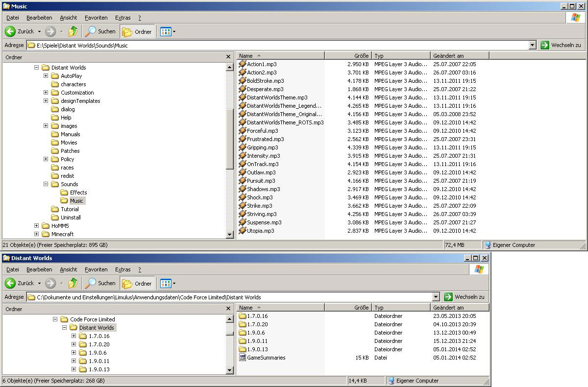Click the forward arrow in Music window

(x=50, y=31)
